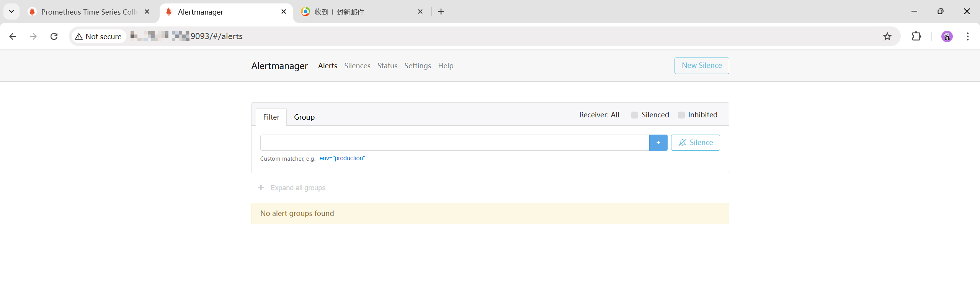Click the Not secure site info chip
The width and height of the screenshot is (980, 301).
(98, 36)
